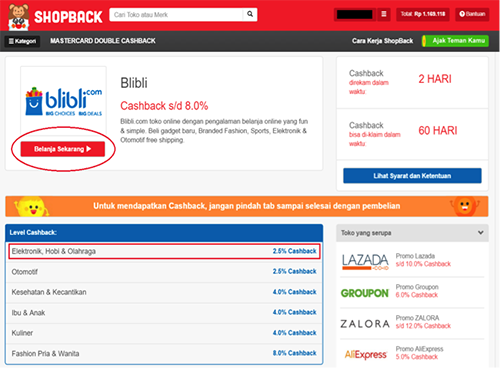The image size is (500, 368).
Task: Open the Total Rp 1.169.118 balance button
Action: (423, 14)
